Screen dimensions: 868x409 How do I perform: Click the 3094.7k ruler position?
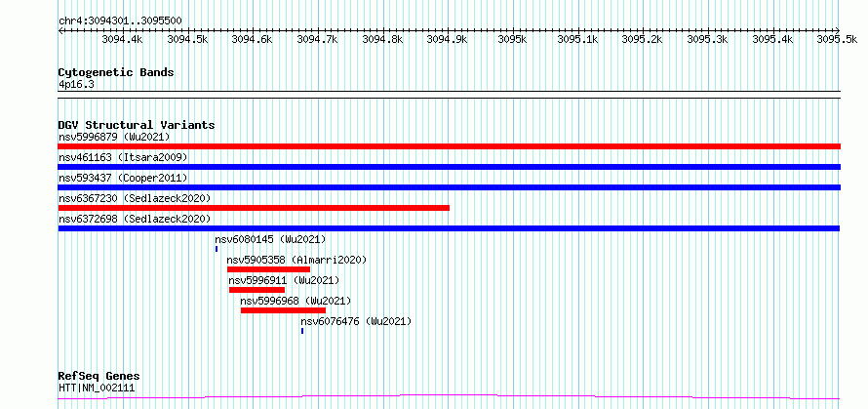(317, 39)
